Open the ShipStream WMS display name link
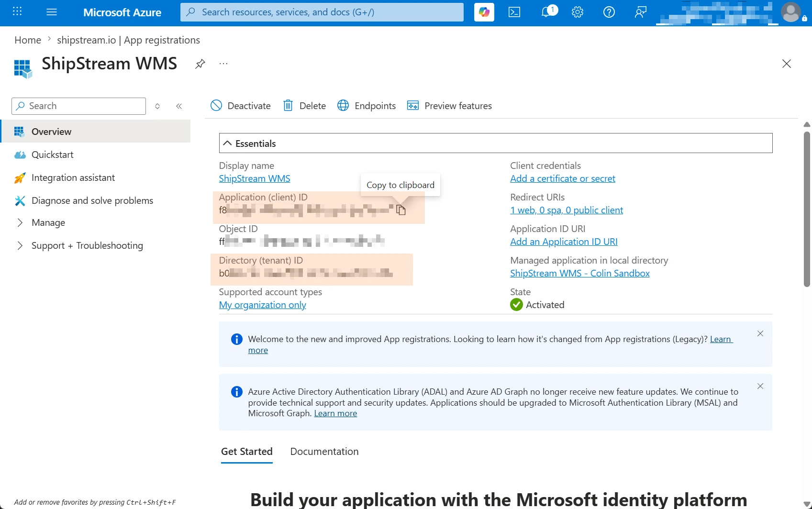Image resolution: width=812 pixels, height=509 pixels. 255,178
